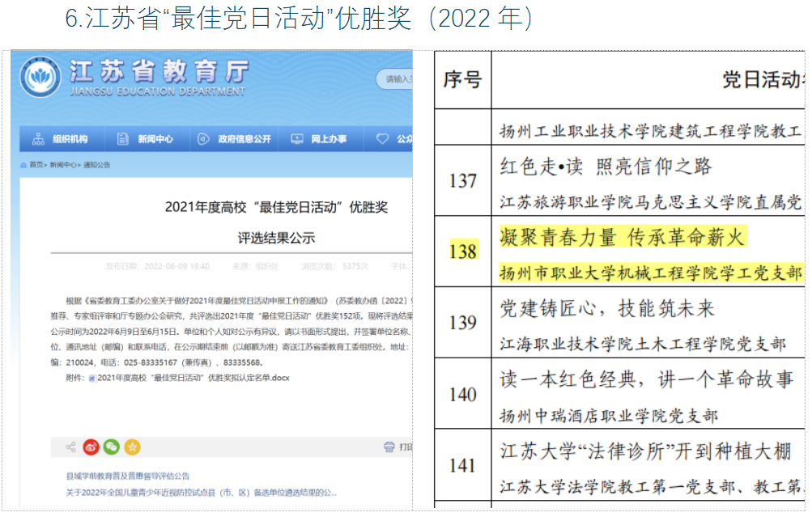Select highlighted row number 138

(462, 251)
